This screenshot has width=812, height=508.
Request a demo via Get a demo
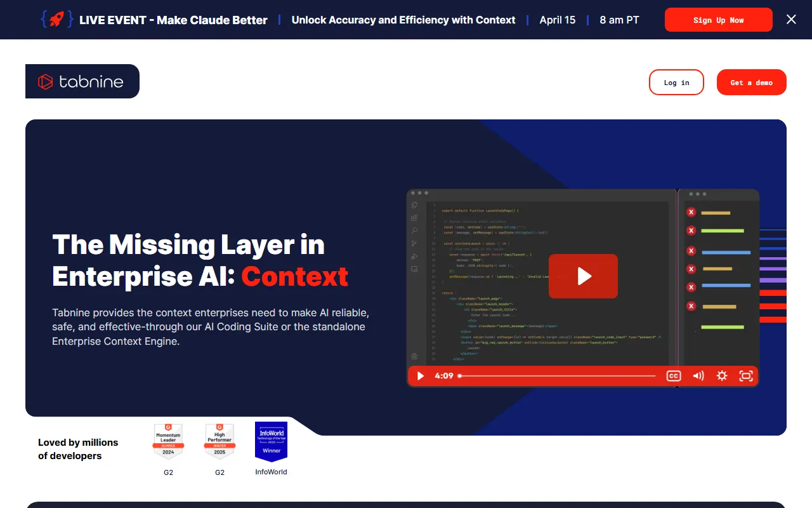click(x=751, y=83)
